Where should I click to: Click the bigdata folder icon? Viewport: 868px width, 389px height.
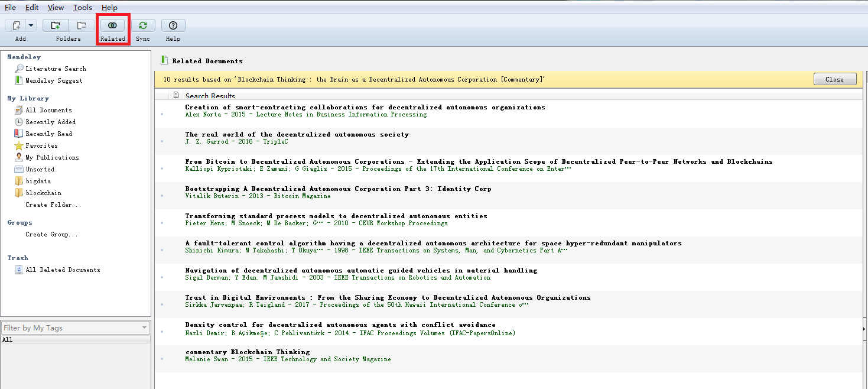[19, 181]
